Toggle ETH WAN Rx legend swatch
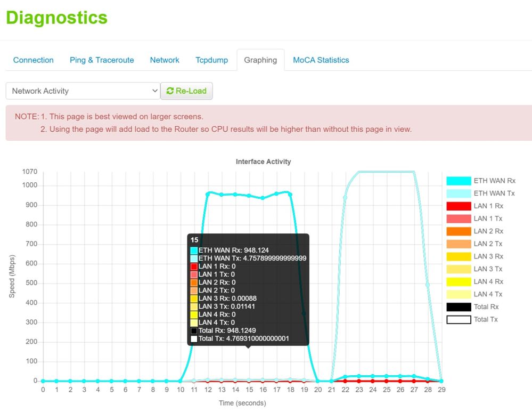This screenshot has width=532, height=412. point(459,181)
